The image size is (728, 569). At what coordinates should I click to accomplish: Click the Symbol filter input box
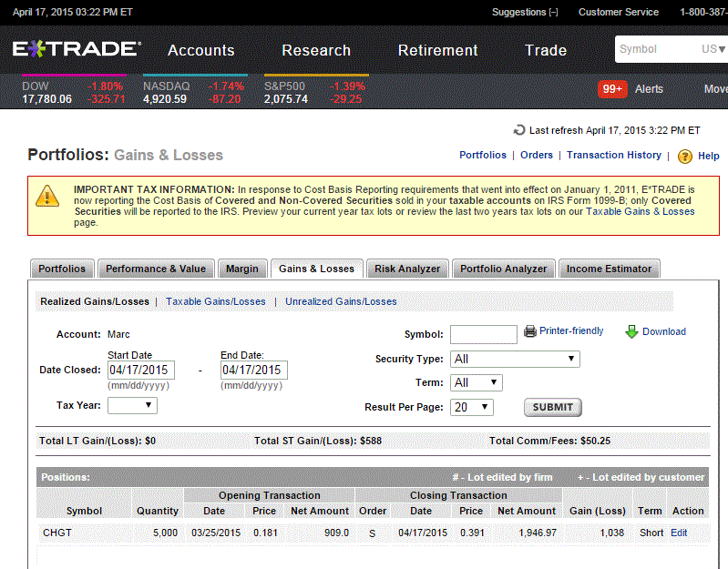click(484, 334)
